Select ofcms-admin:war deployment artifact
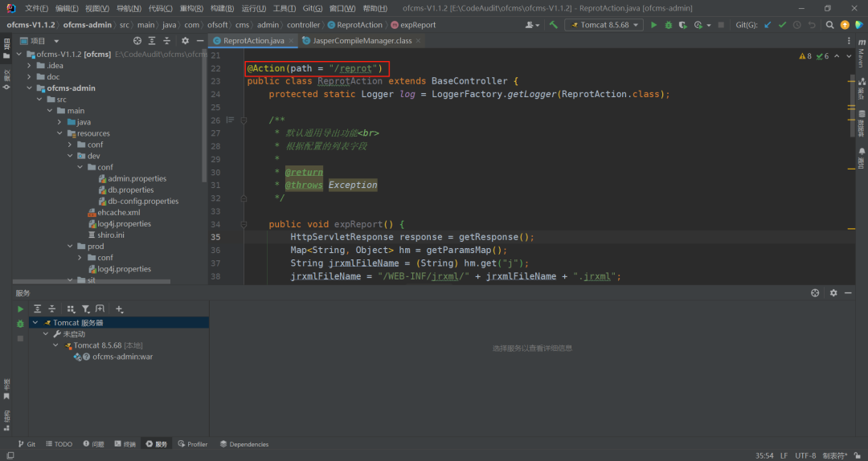 122,357
